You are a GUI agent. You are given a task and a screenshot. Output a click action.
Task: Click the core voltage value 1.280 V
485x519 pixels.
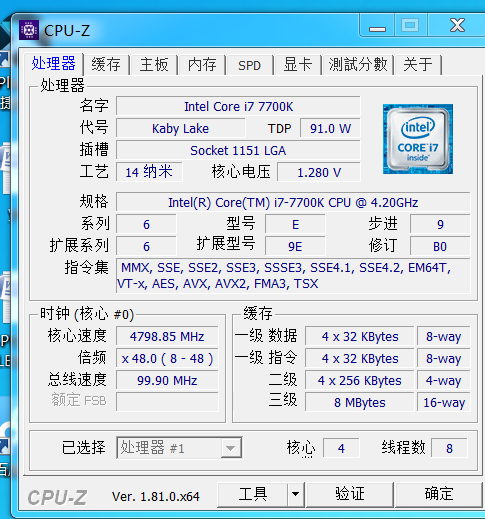point(319,172)
